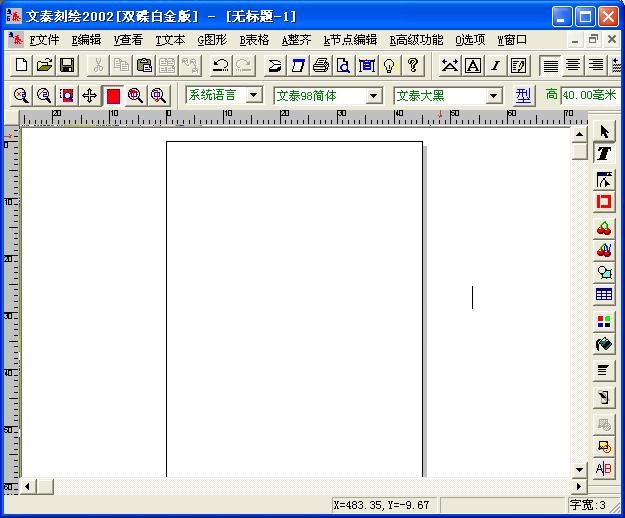Click the plotter output icon
This screenshot has width=625, height=518.
275,65
